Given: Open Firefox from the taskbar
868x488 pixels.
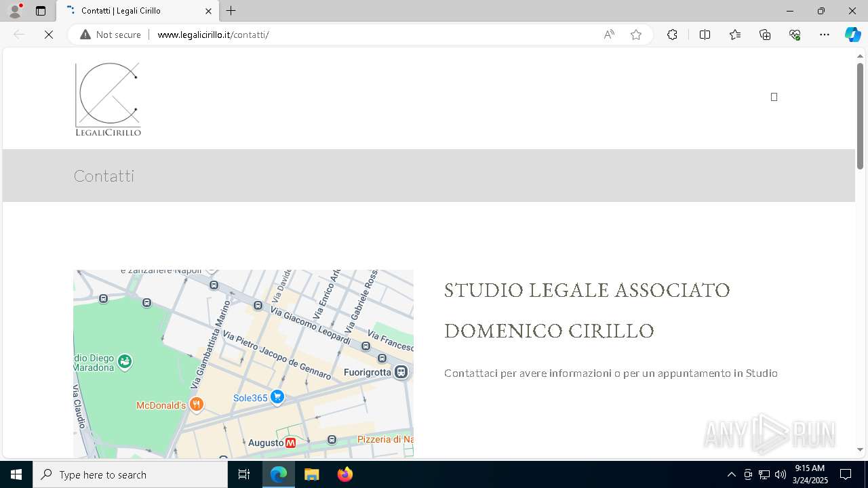Looking at the screenshot, I should coord(345,474).
